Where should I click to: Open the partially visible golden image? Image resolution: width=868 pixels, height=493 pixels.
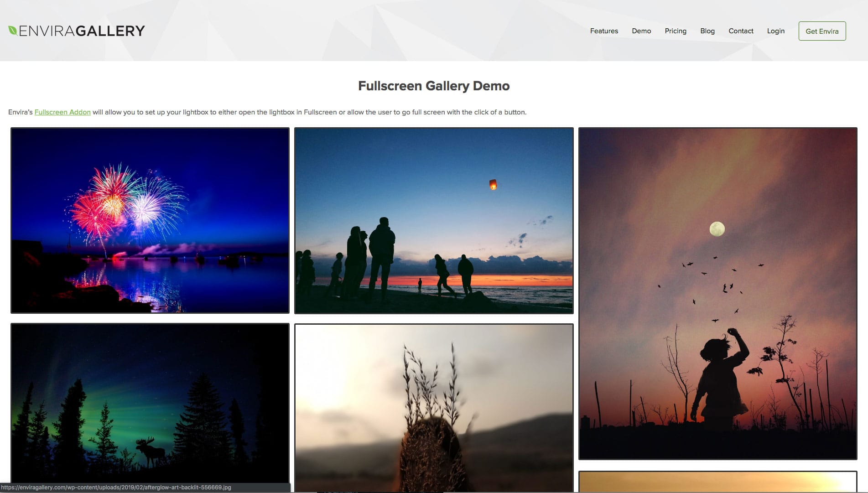coord(717,482)
